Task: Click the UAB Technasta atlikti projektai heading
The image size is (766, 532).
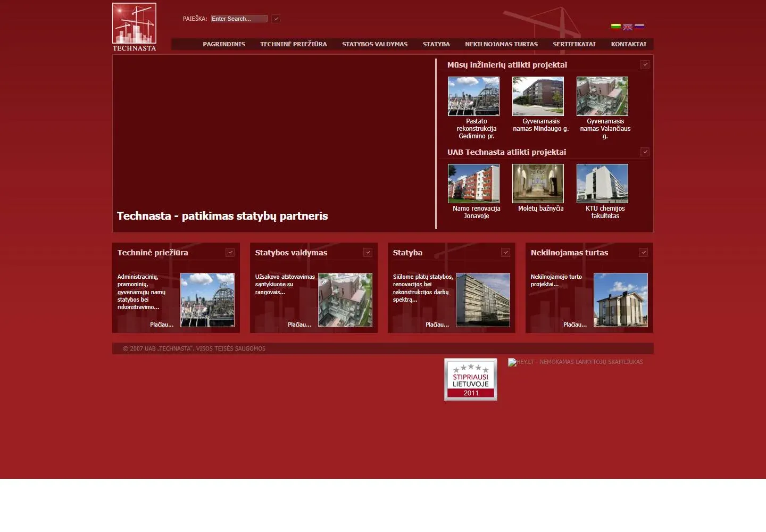Action: point(506,152)
